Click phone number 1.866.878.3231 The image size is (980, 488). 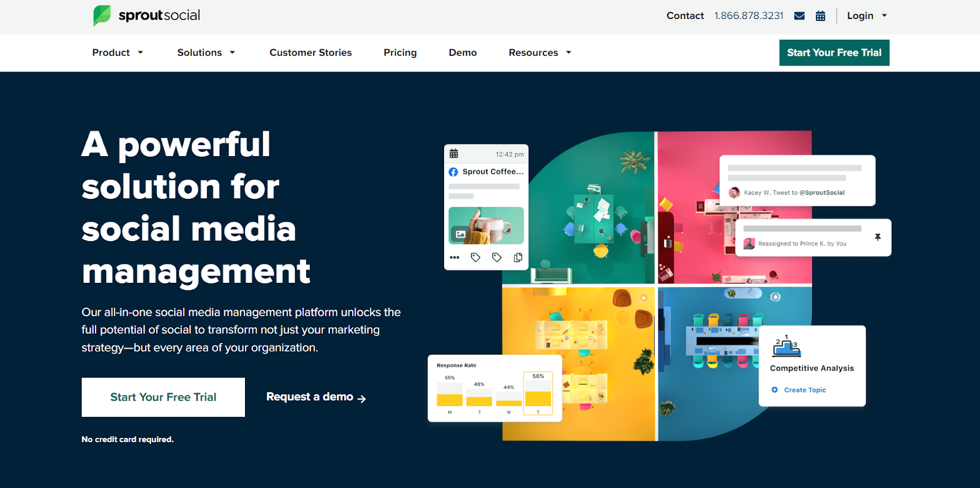(x=748, y=16)
